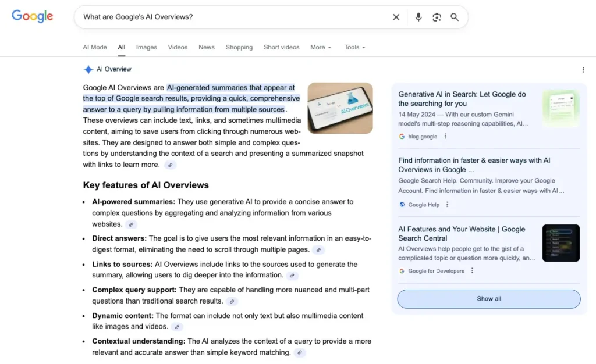Open source link icon after Links to sources
The height and width of the screenshot is (364, 596).
292,276
